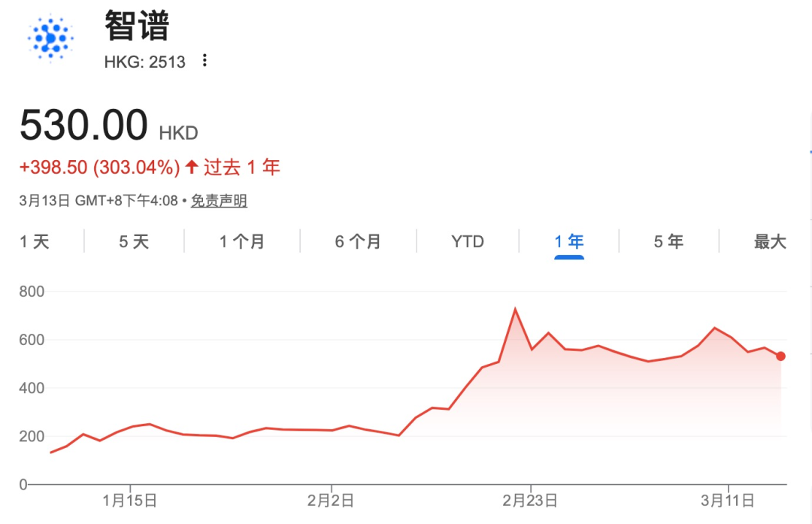Screen dimensions: 812x524
Task: Click the 2月23日 axis label on the chart
Action: point(529,498)
